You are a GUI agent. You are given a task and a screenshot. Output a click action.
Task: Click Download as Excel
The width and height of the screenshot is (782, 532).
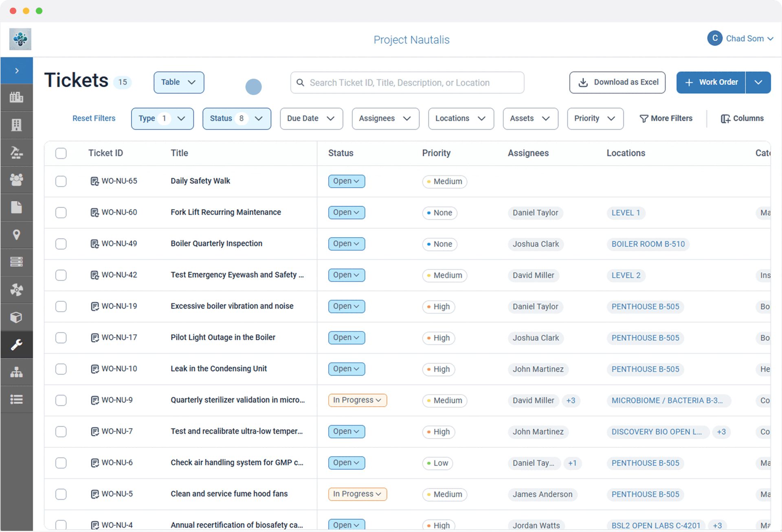click(617, 82)
